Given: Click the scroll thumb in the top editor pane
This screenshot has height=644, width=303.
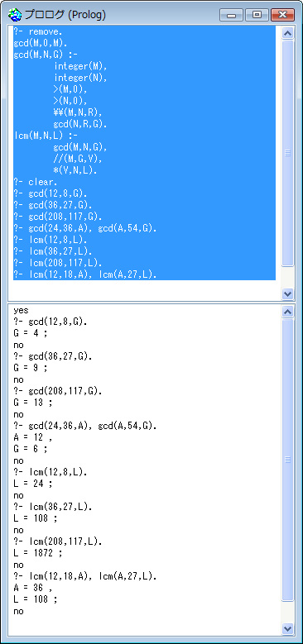Looking at the screenshot, I should tap(288, 153).
